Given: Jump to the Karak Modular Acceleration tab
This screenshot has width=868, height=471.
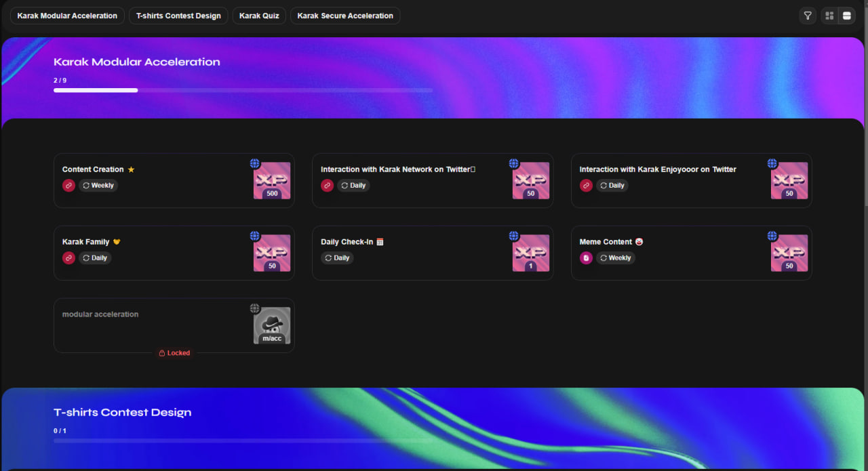Looking at the screenshot, I should [x=67, y=16].
